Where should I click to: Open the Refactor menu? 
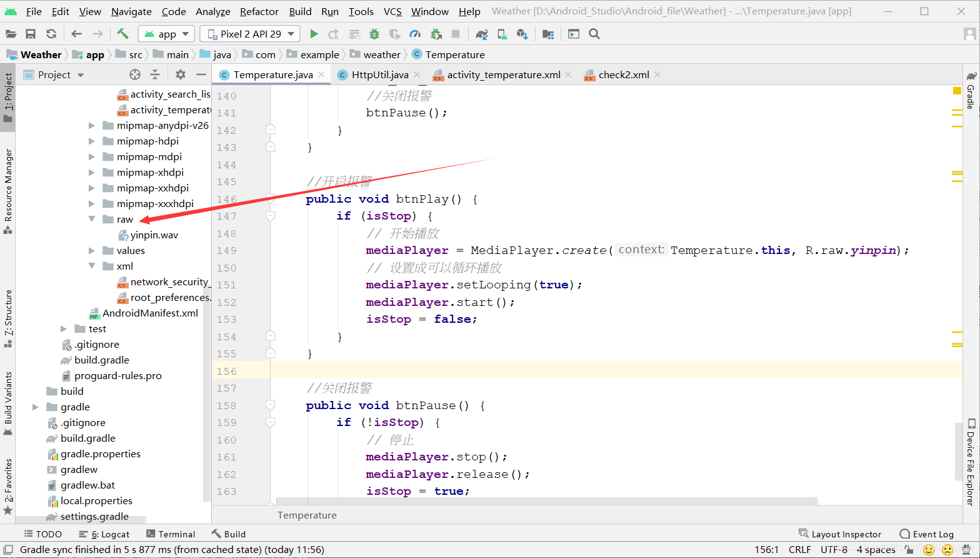[259, 11]
